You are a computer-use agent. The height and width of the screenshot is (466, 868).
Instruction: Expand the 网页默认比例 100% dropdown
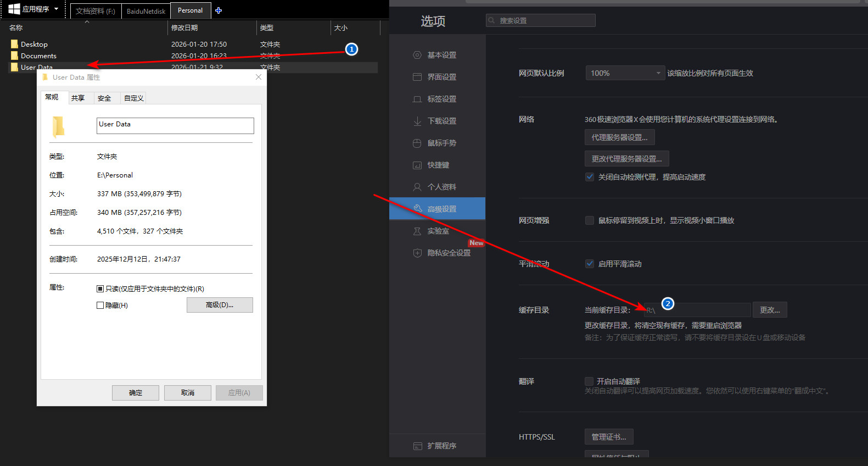625,73
